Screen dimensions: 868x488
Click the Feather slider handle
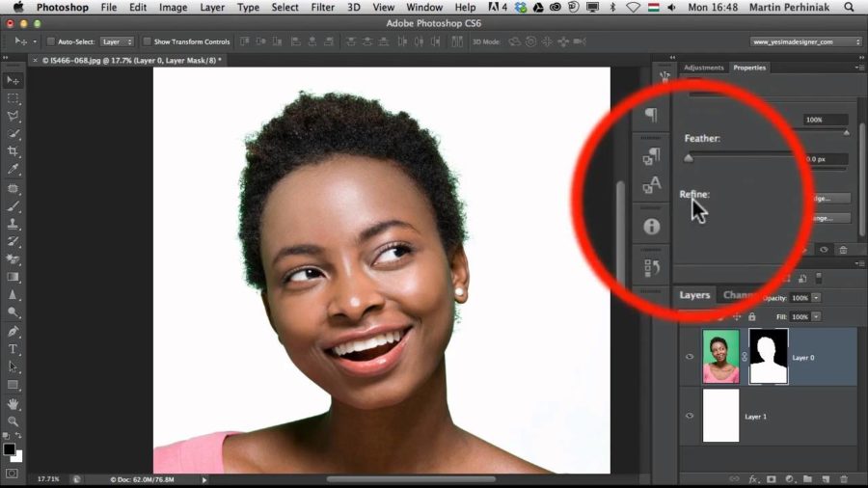pos(688,158)
